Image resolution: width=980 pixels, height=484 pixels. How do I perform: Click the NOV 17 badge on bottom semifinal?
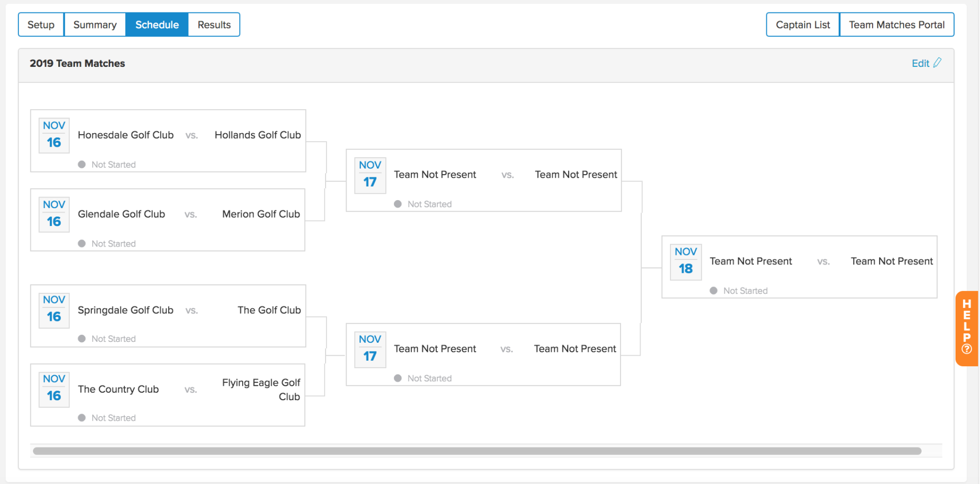[x=369, y=349]
